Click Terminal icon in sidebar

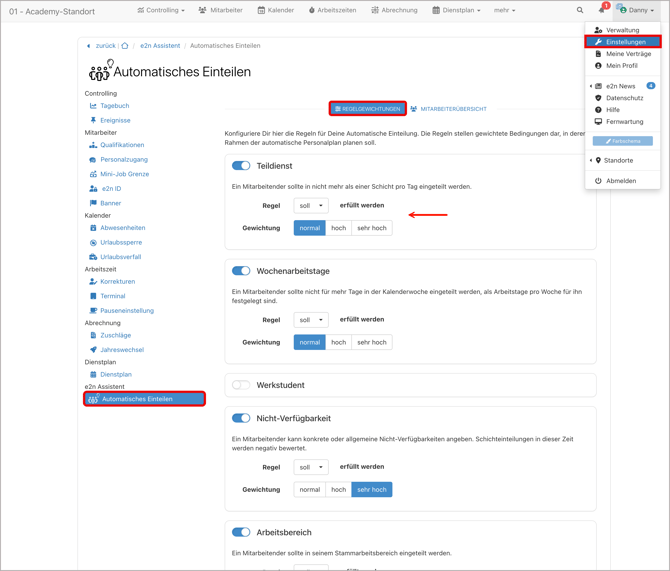[x=93, y=296]
